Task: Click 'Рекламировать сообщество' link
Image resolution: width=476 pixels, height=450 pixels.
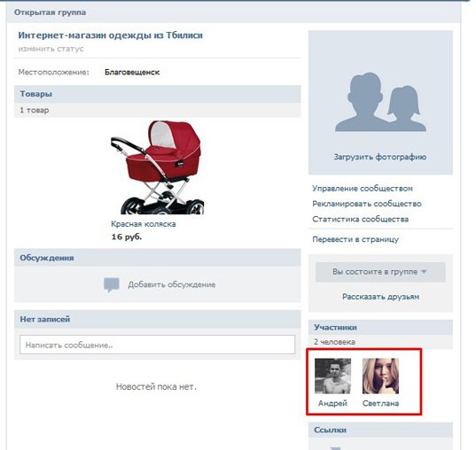Action: (x=367, y=204)
